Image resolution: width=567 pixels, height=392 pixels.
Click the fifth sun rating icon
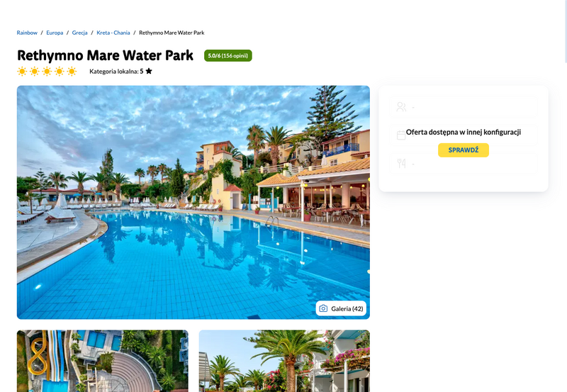(72, 71)
